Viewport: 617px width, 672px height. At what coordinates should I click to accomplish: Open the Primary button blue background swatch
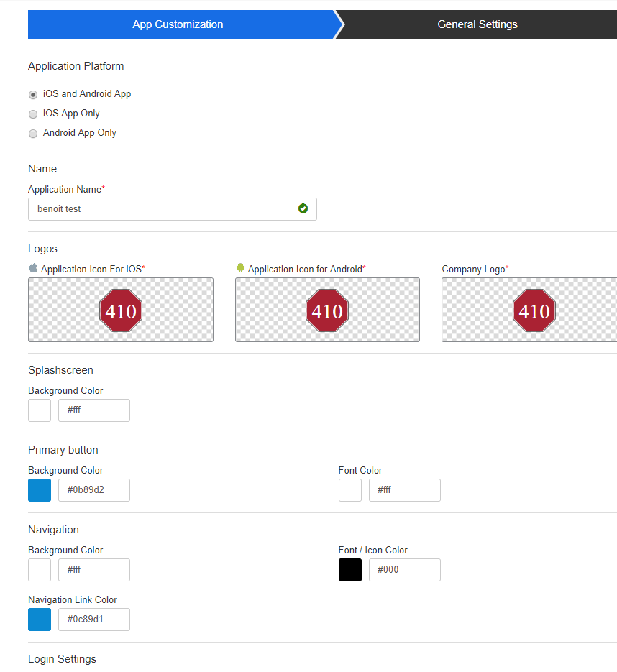point(40,490)
